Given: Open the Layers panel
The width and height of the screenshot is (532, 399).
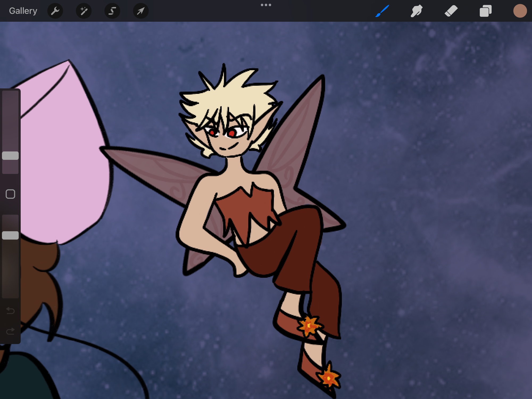Looking at the screenshot, I should click(x=485, y=11).
